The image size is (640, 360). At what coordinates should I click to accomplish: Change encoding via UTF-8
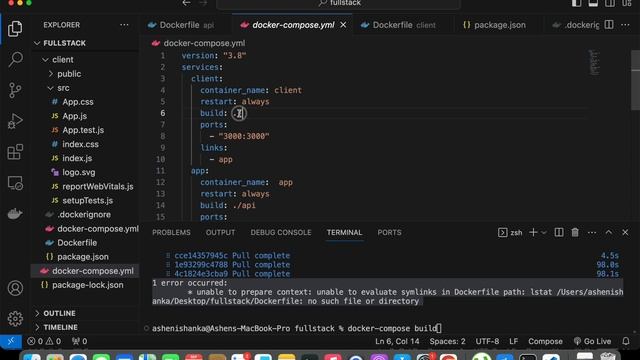[487, 341]
